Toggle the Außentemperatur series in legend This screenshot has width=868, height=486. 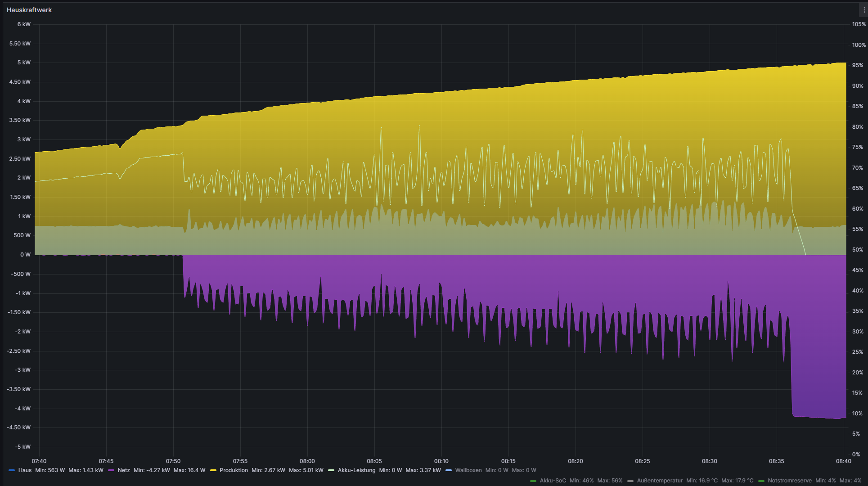(x=660, y=481)
